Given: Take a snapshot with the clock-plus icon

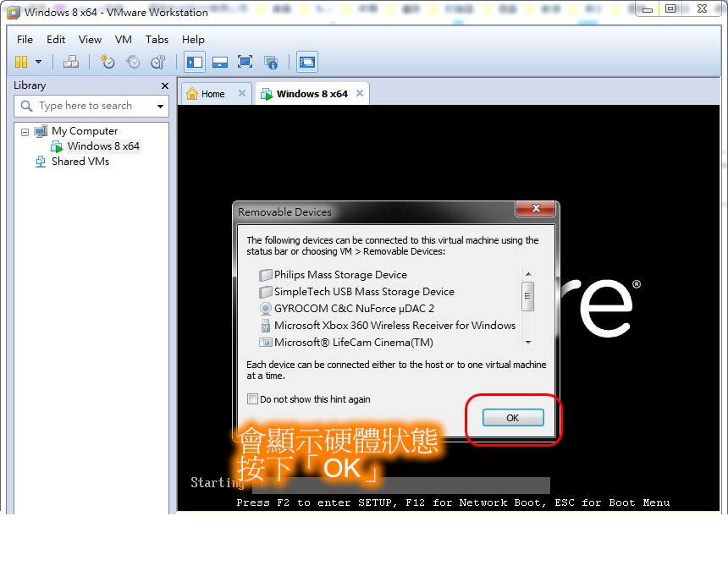Looking at the screenshot, I should coord(108,62).
